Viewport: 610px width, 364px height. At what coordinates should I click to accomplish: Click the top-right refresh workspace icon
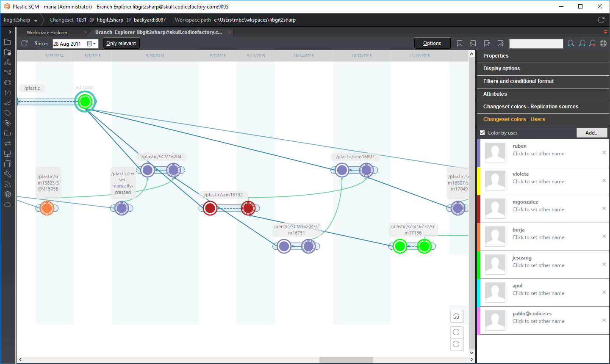(x=601, y=20)
